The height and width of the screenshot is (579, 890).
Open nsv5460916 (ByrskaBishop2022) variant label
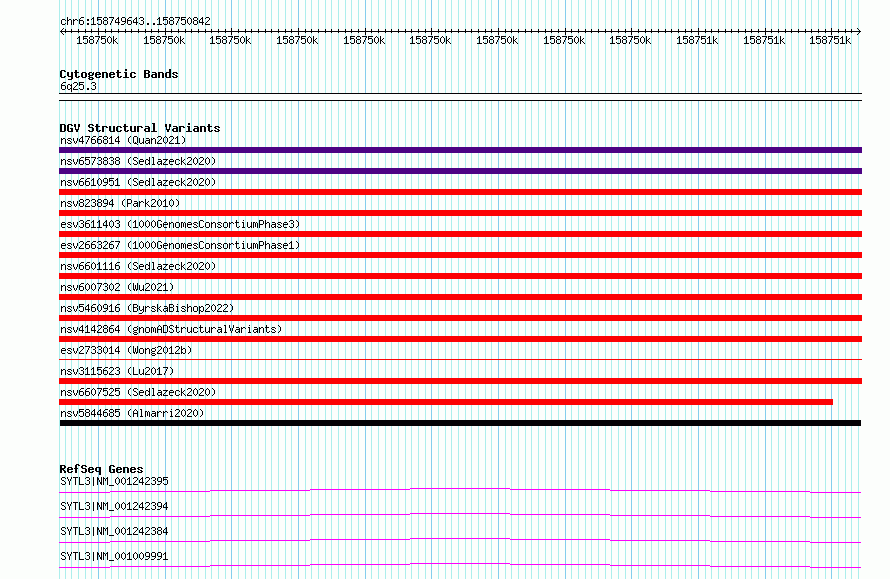click(x=147, y=308)
